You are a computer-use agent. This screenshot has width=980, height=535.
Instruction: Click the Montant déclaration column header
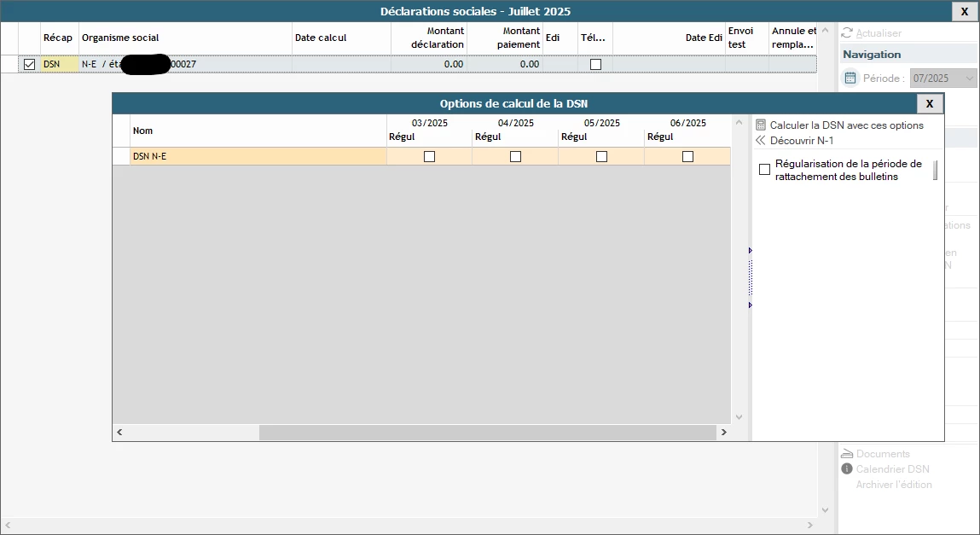pyautogui.click(x=429, y=38)
